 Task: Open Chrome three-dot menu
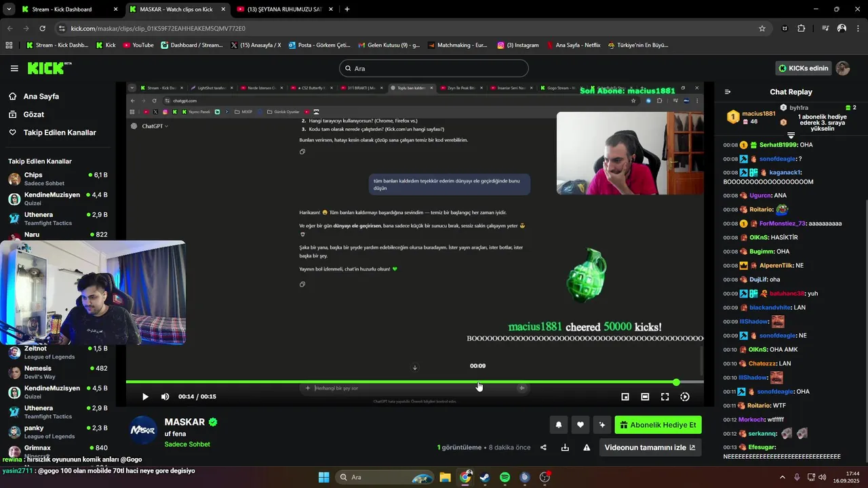click(x=858, y=28)
